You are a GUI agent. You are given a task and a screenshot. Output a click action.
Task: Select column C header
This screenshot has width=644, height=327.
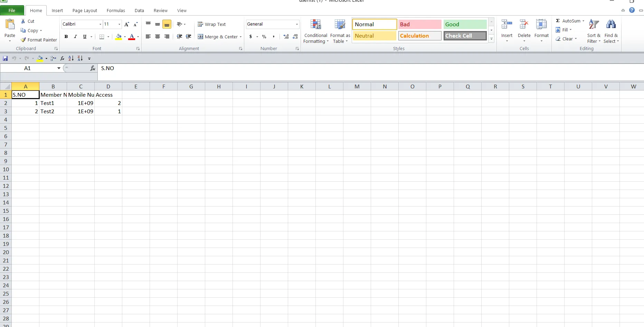[x=80, y=86]
